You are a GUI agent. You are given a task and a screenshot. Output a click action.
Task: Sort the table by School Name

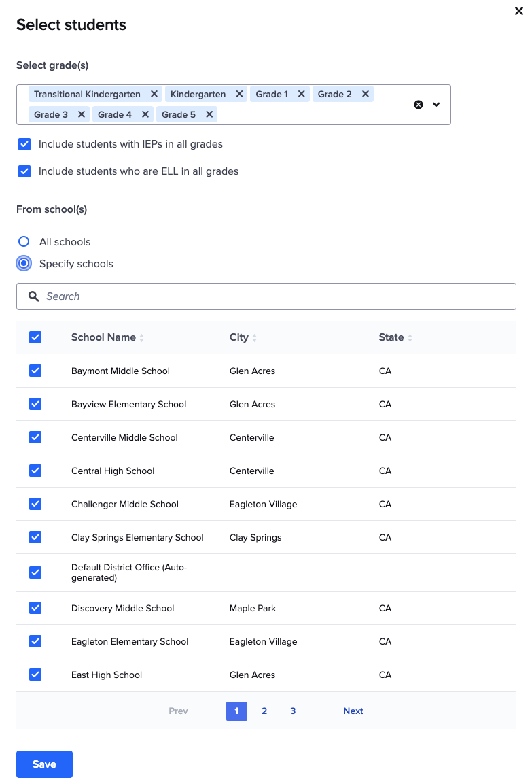coord(143,337)
